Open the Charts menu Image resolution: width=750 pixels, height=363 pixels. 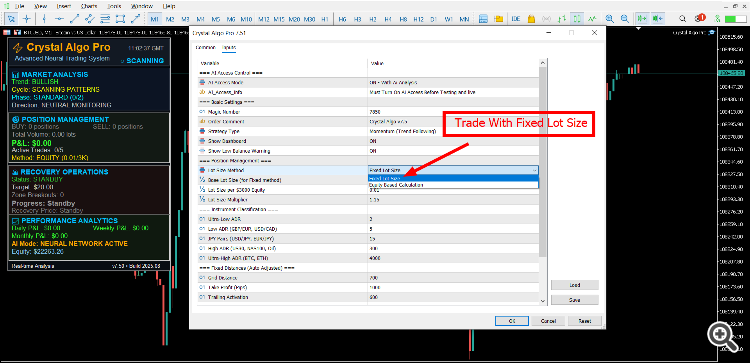[89, 6]
